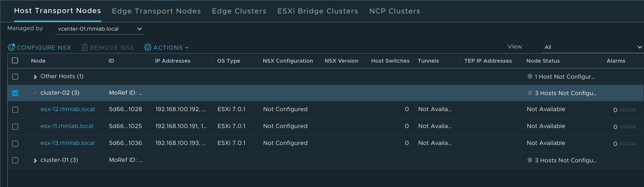Click the Actions gear icon
This screenshot has height=187, width=644.
(148, 47)
